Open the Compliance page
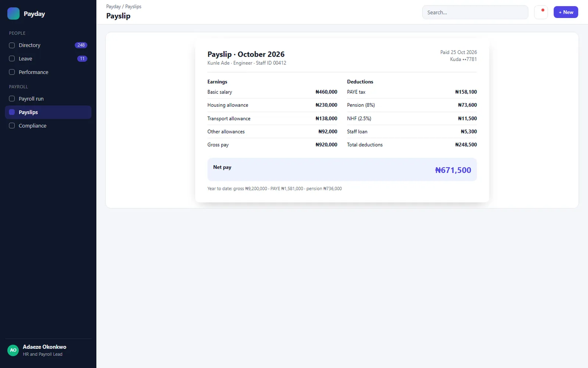 (48, 125)
